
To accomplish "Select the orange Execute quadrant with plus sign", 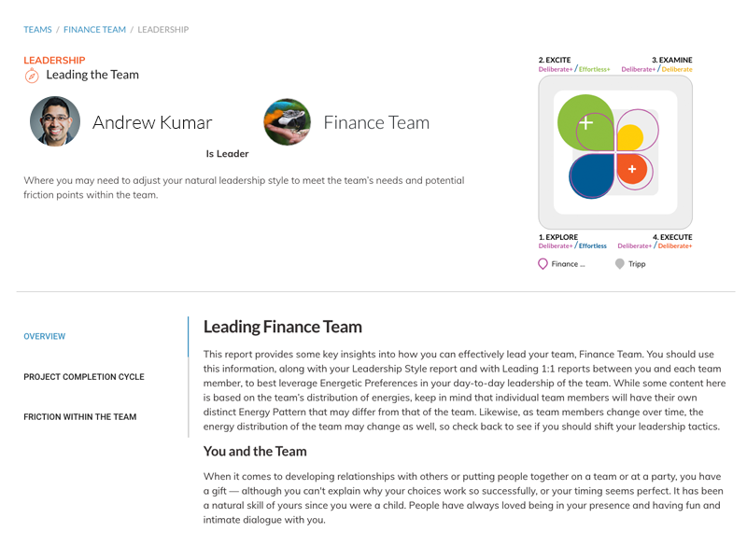I will tap(632, 170).
